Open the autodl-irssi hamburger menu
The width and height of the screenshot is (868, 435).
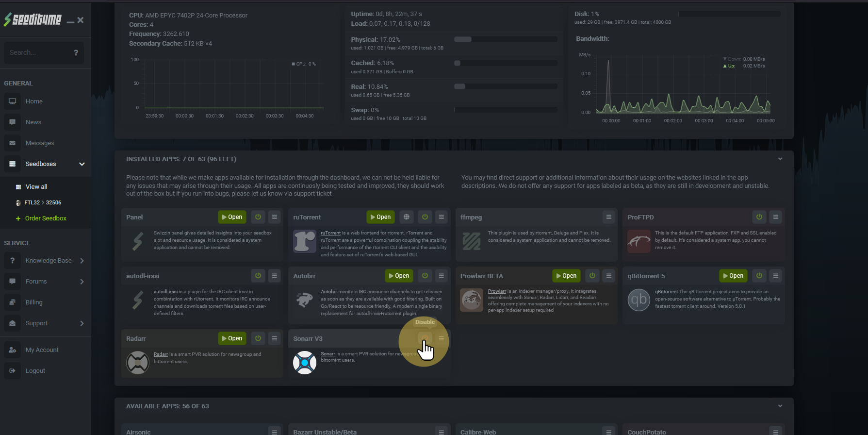[x=275, y=276]
